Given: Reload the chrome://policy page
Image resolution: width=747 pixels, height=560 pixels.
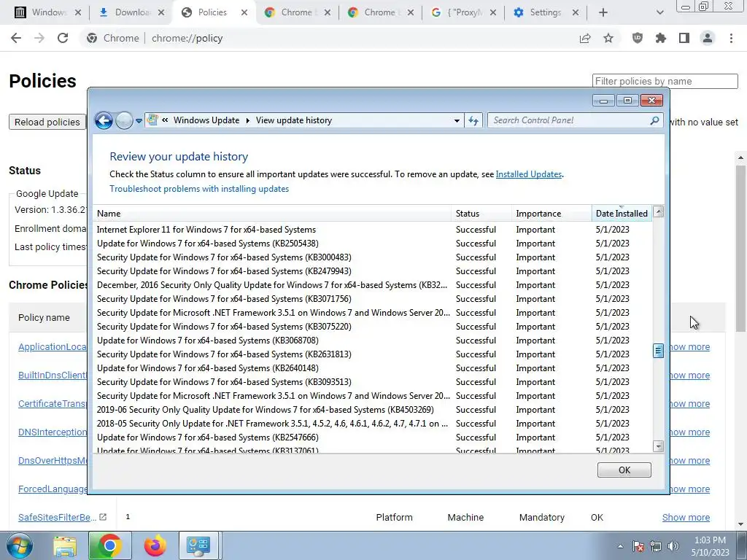Looking at the screenshot, I should click(63, 38).
